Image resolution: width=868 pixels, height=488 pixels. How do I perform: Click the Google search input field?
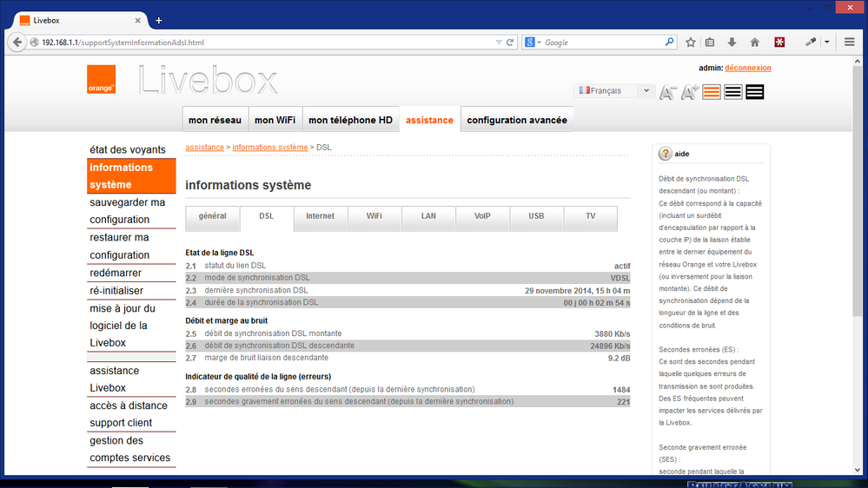(x=602, y=42)
